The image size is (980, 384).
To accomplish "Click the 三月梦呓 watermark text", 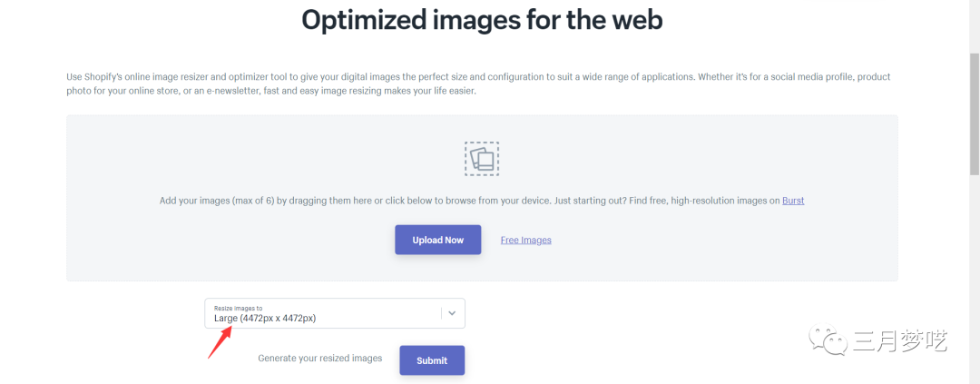I will [899, 341].
